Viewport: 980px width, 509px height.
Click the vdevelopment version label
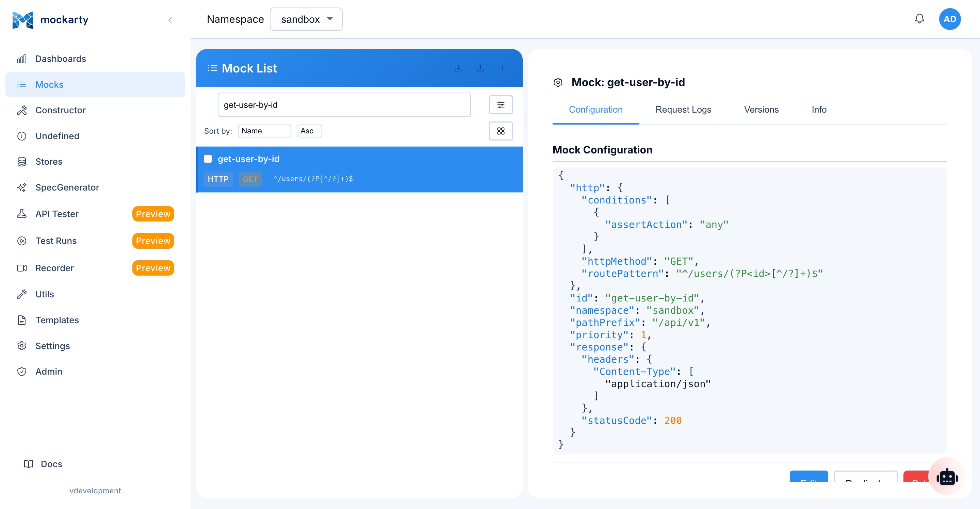click(x=95, y=490)
